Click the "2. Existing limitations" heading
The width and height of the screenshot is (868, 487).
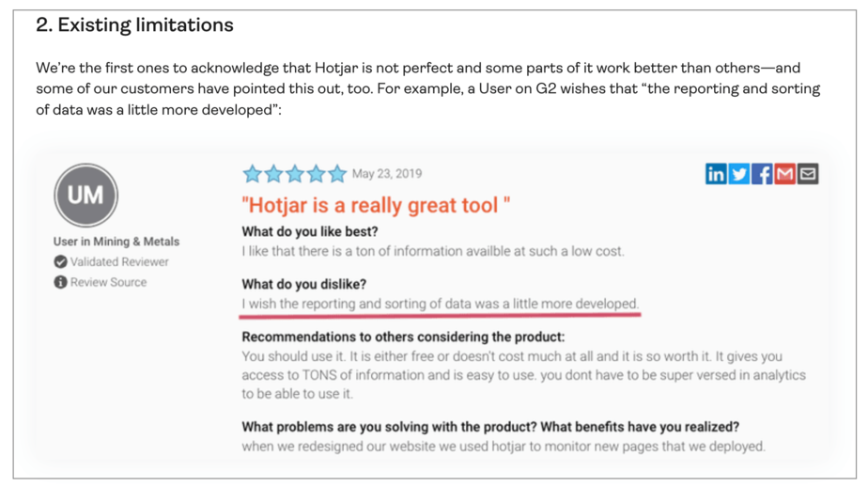[x=134, y=25]
